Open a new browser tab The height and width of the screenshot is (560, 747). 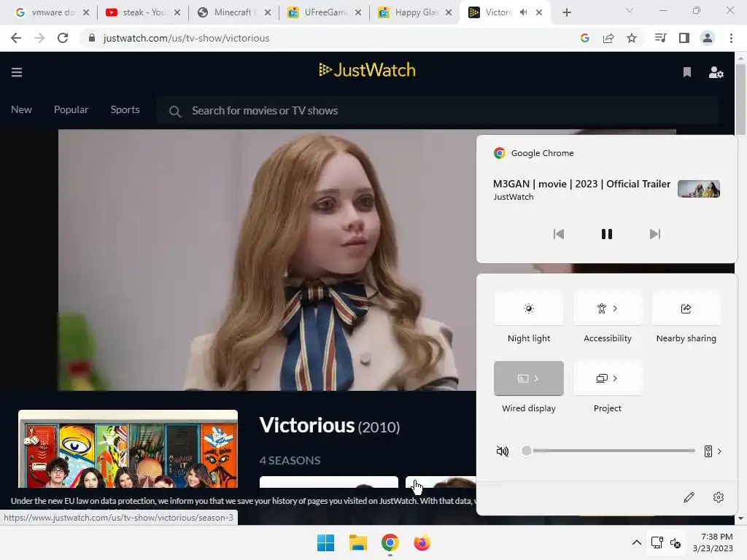(x=566, y=12)
